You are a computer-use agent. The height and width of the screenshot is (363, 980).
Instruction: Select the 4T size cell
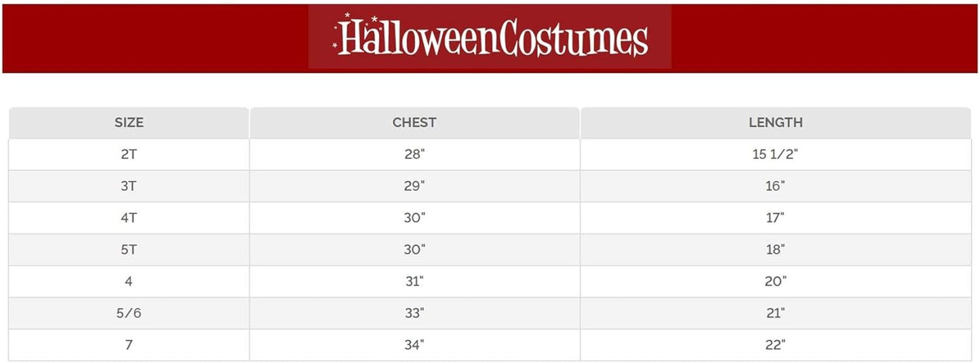[129, 218]
